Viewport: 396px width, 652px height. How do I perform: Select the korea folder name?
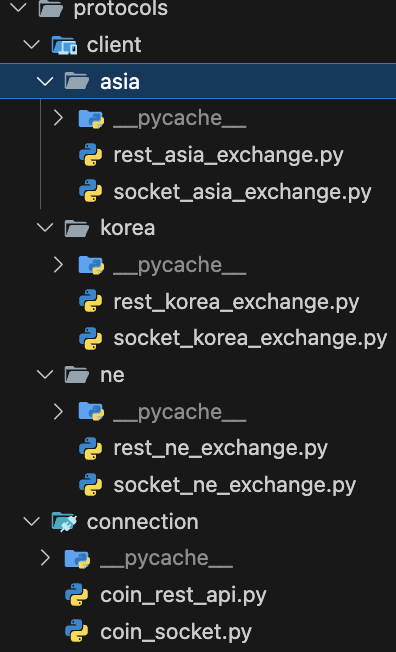pyautogui.click(x=128, y=227)
